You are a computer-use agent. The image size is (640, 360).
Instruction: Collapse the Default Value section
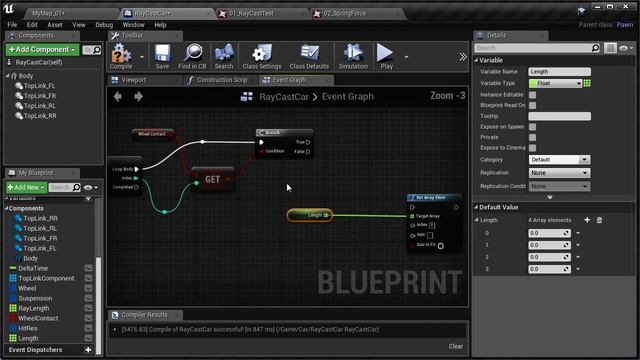(476, 207)
